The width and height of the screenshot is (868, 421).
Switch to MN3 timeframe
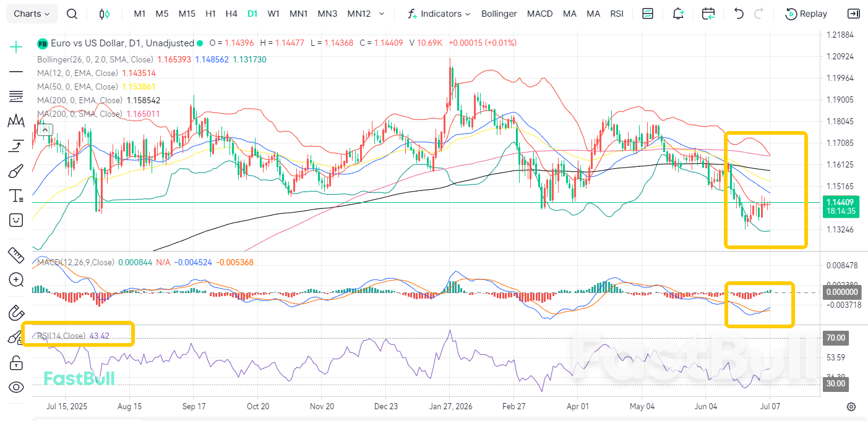[327, 14]
